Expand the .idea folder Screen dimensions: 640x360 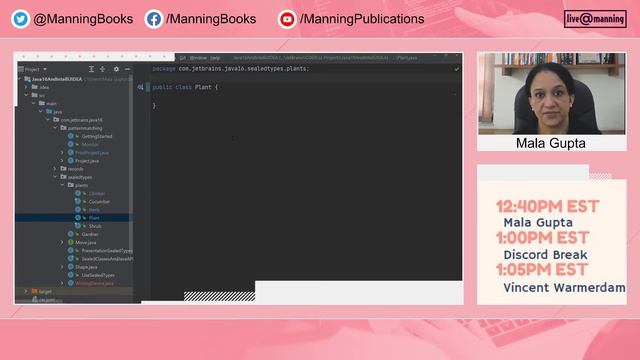(26, 87)
